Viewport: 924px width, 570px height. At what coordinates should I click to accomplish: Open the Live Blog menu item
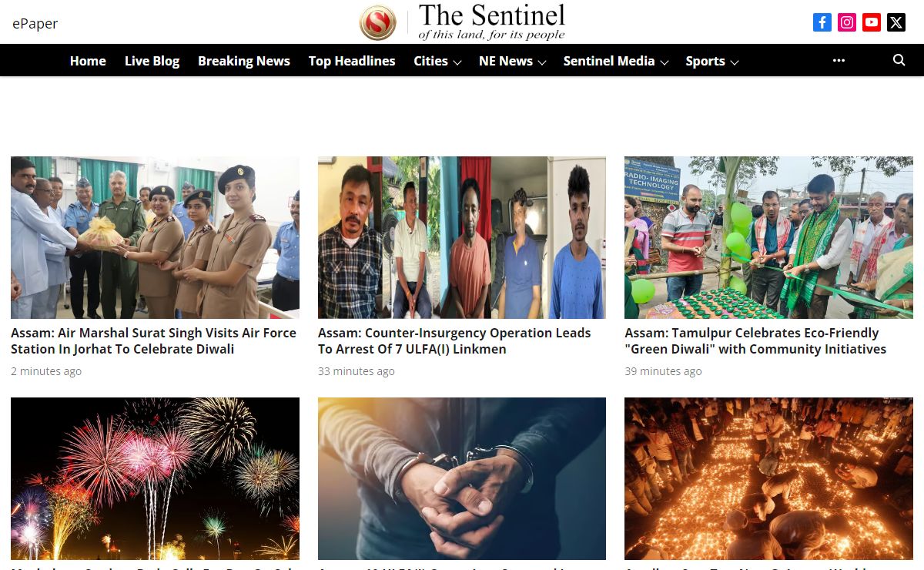152,61
